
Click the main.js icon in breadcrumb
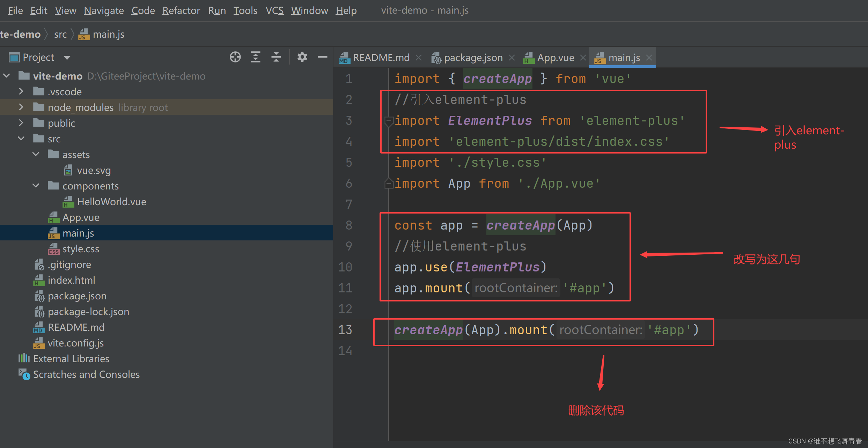84,34
